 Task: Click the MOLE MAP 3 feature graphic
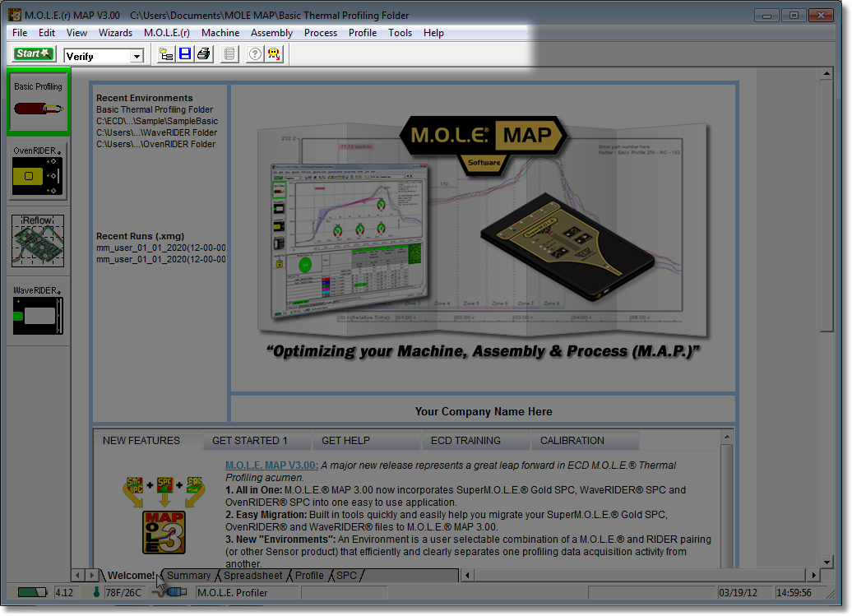click(164, 516)
